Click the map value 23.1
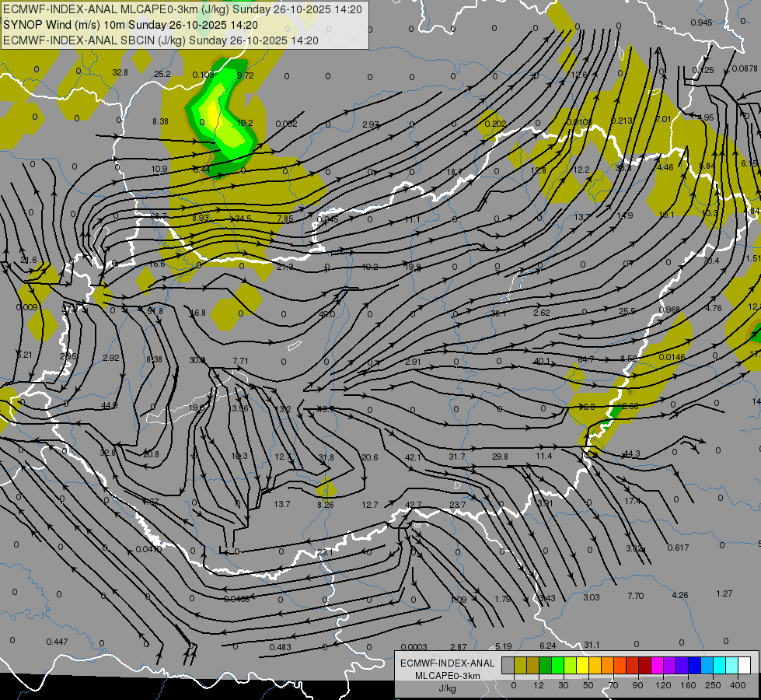761x700 pixels. pyautogui.click(x=325, y=552)
